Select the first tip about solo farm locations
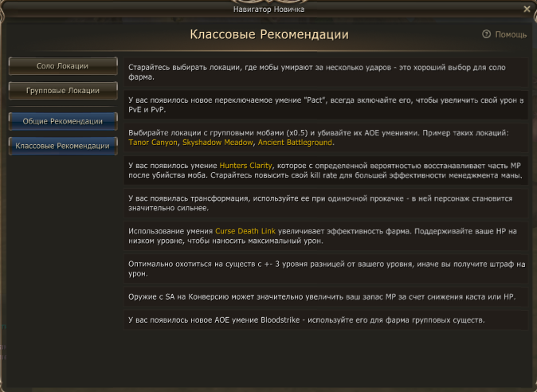 (x=327, y=71)
